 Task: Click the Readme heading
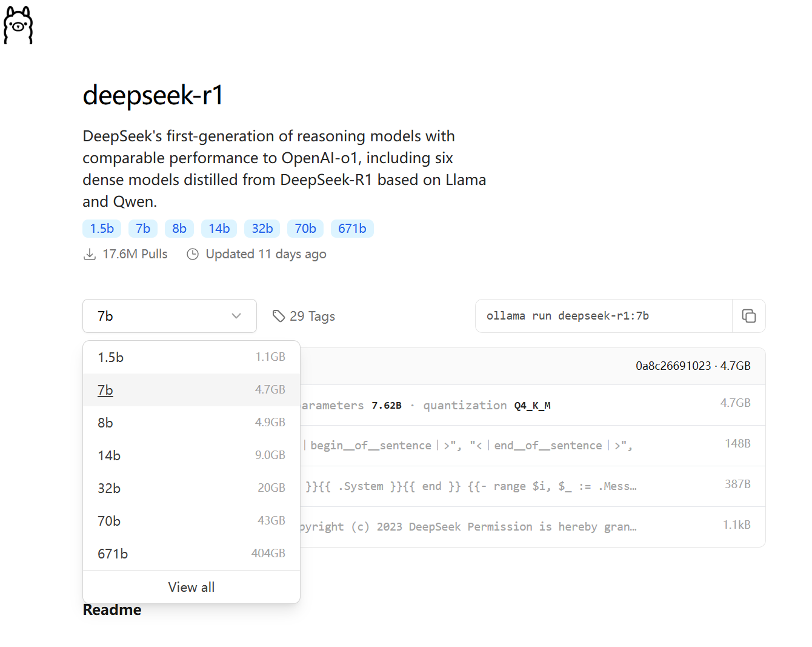click(x=112, y=610)
